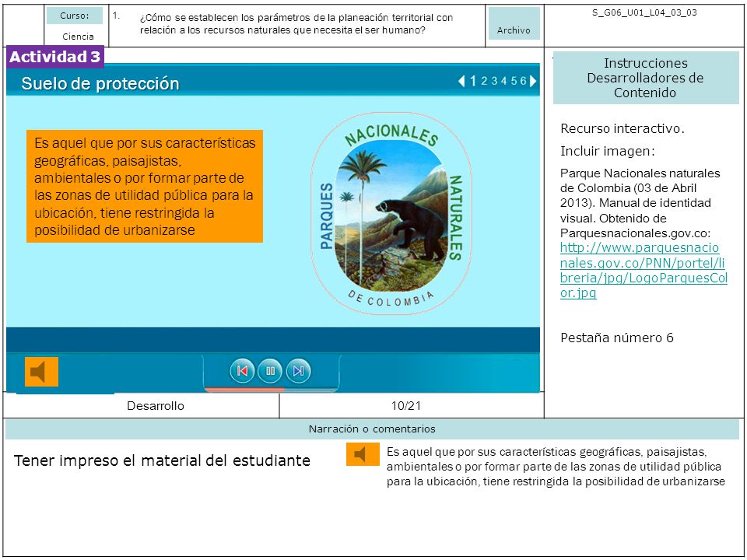Click the right arrow of the page navigator
747x560 pixels.
[533, 81]
